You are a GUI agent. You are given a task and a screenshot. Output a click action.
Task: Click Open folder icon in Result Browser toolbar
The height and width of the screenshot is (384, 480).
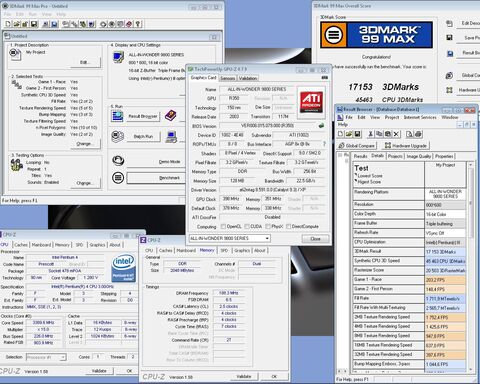(x=349, y=134)
